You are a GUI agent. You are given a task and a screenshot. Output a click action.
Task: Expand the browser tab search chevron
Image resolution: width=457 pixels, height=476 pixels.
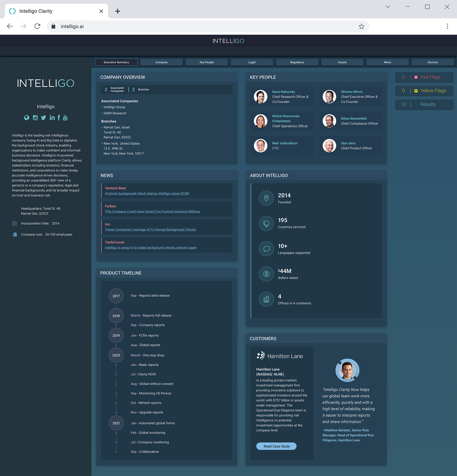388,7
